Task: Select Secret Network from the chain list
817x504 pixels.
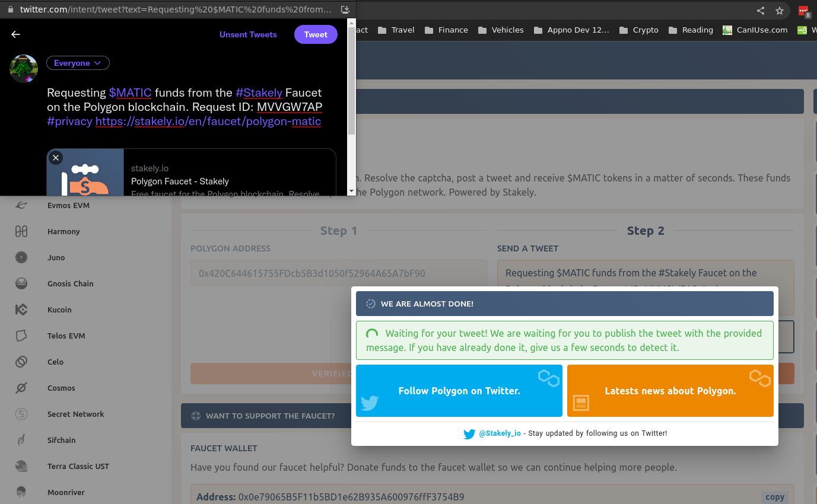Action: (x=75, y=414)
